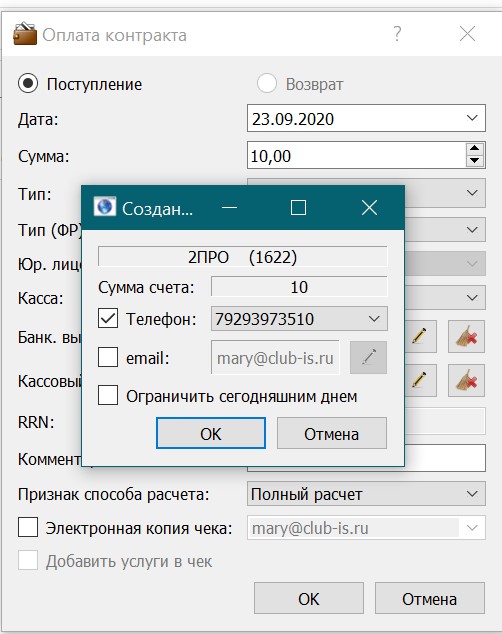Click the broom clear icon in Банк. row
Image resolution: width=502 pixels, height=634 pixels.
(x=466, y=336)
